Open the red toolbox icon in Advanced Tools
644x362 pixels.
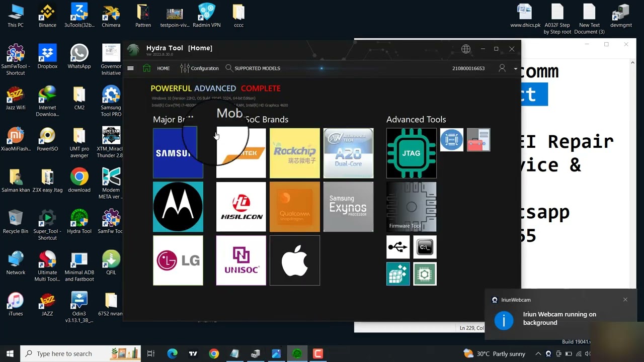478,140
